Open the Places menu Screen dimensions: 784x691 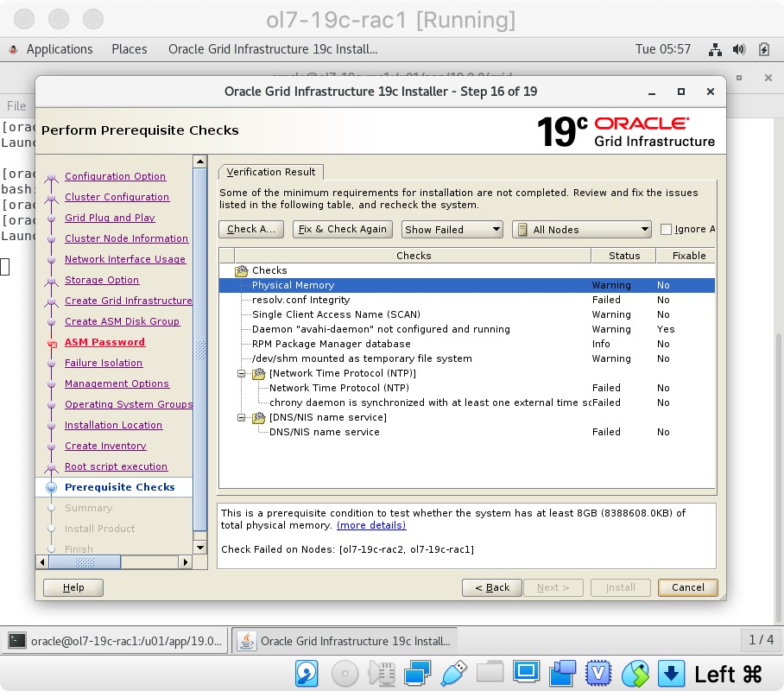(129, 49)
